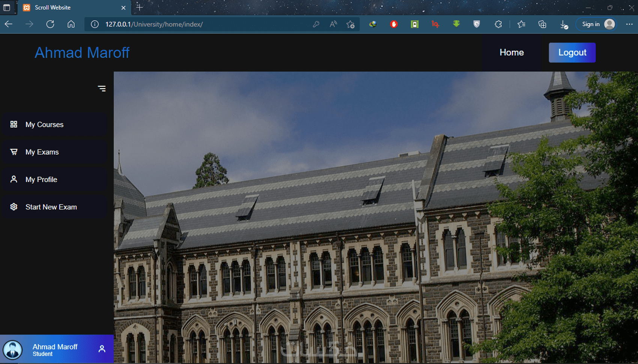Open the Downloads panel
638x364 pixels.
tap(564, 24)
